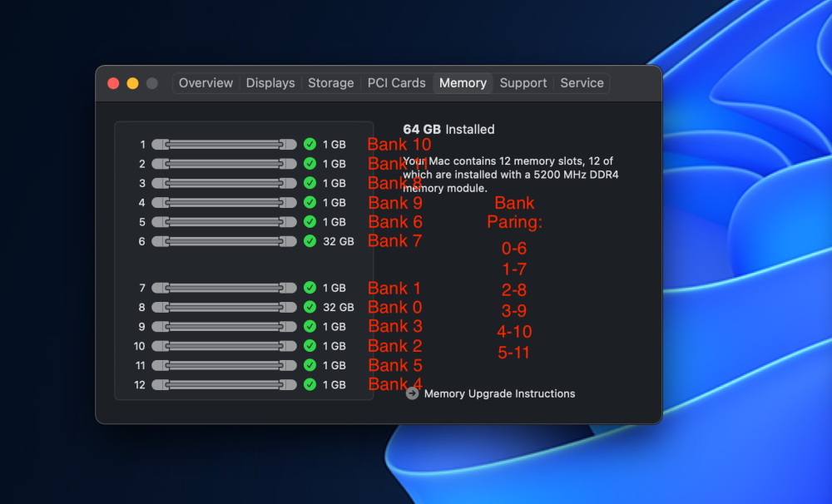Select memory module graphic in slot 11
The height and width of the screenshot is (504, 832).
(x=224, y=365)
